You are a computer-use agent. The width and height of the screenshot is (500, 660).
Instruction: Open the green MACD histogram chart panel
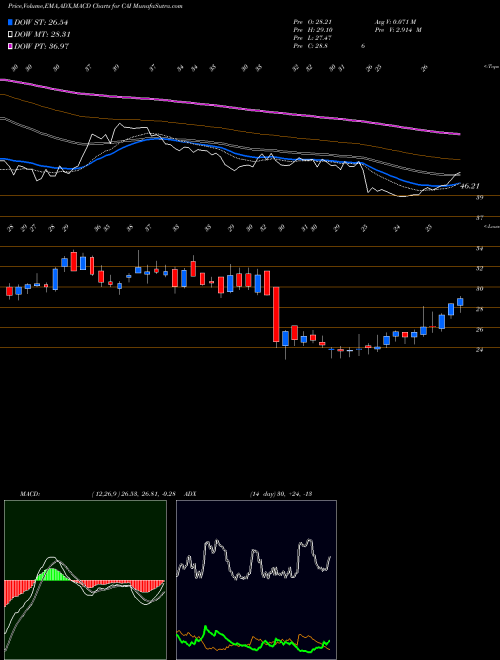(85, 580)
